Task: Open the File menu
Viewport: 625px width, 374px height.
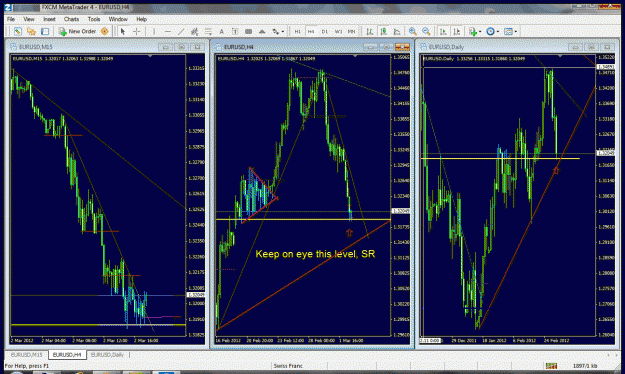Action: (11, 19)
